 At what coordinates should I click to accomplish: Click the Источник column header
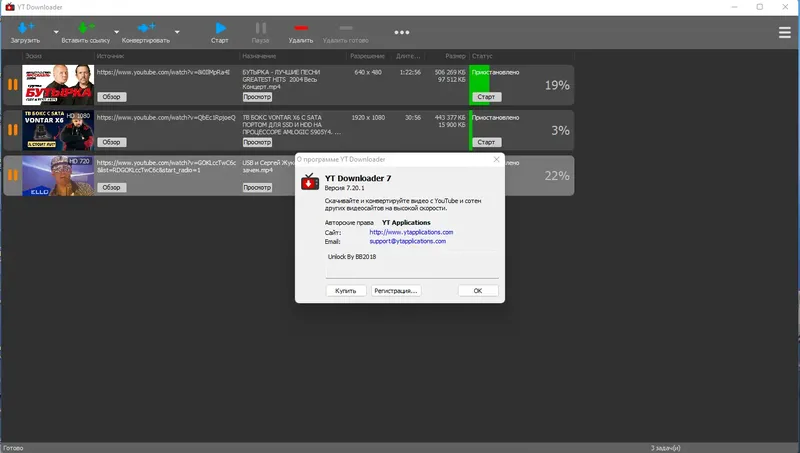click(x=110, y=56)
